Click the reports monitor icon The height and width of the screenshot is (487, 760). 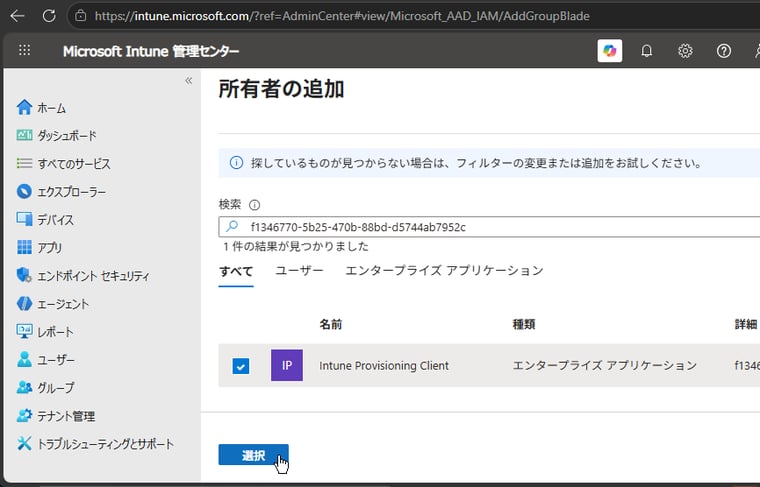coord(24,331)
